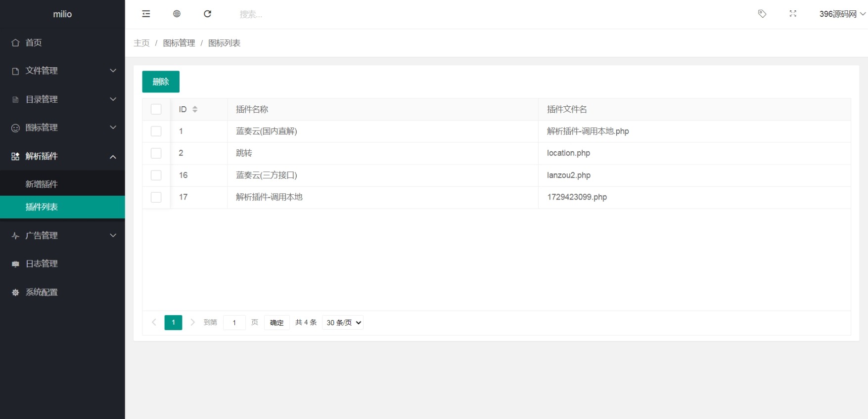This screenshot has width=868, height=419.
Task: Focus the jump-to page number input
Action: coord(234,323)
